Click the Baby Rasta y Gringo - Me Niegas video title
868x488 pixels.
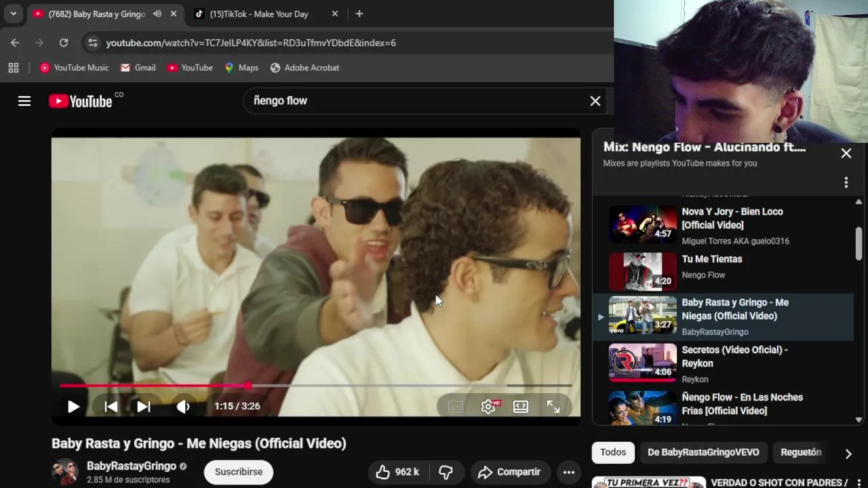click(x=199, y=443)
